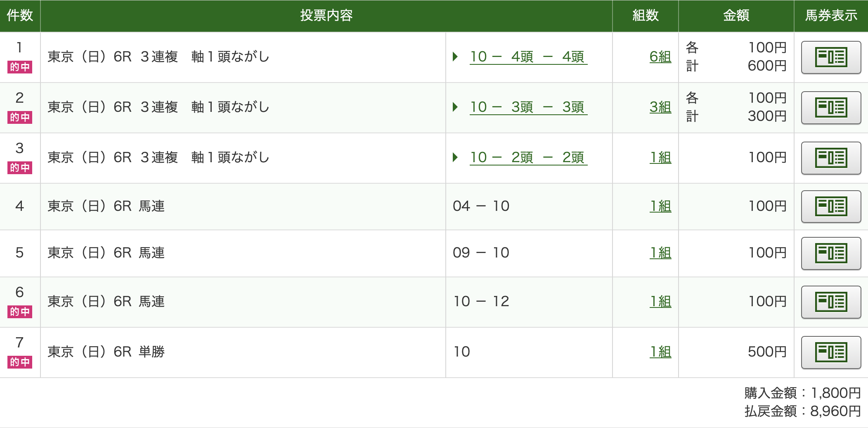Show betting ticket for row 2

831,108
